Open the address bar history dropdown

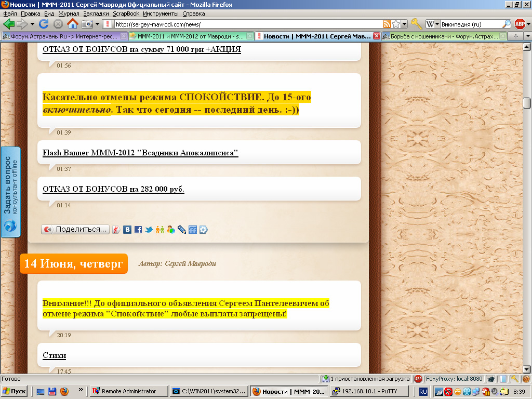click(404, 24)
